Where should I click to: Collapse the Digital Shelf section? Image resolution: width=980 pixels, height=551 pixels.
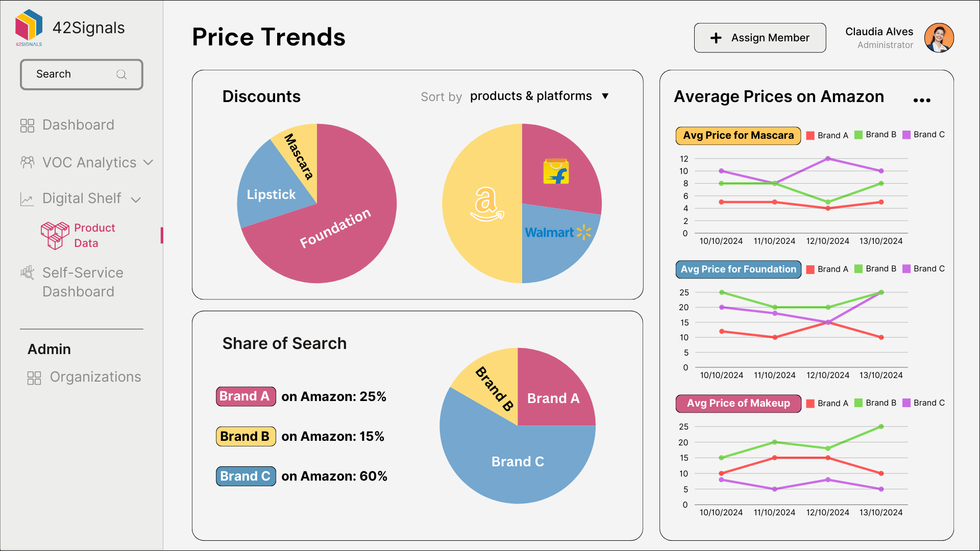136,200
